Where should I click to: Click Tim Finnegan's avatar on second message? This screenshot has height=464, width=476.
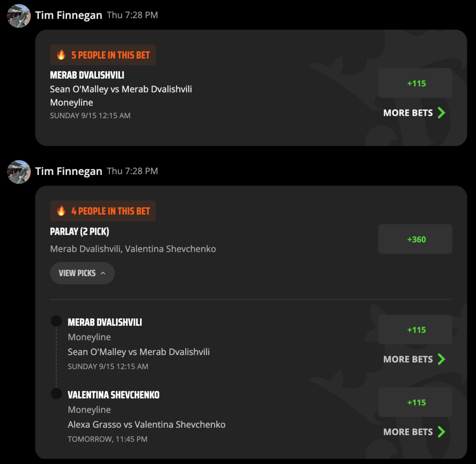pos(19,172)
